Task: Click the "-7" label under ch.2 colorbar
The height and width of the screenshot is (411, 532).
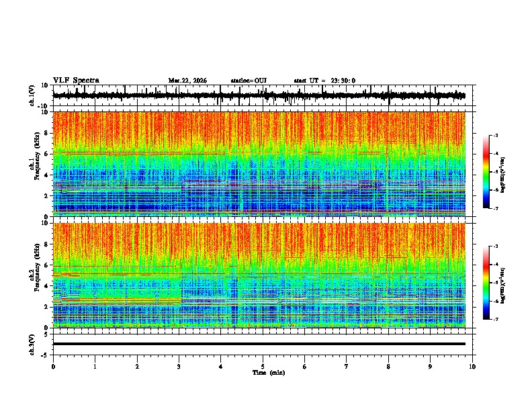Action: tap(496, 319)
